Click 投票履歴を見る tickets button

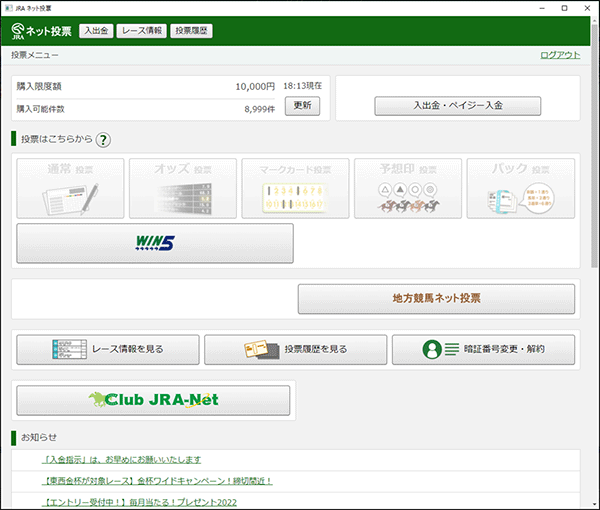pos(295,349)
